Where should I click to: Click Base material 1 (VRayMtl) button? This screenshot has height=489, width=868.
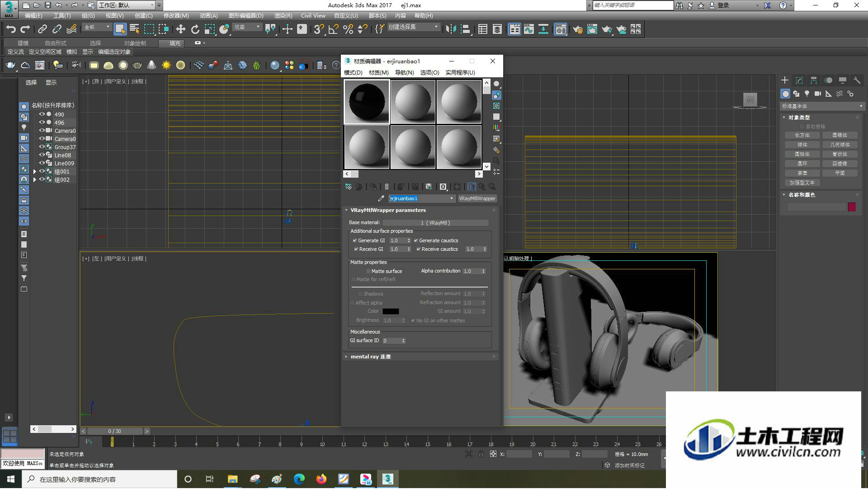click(435, 223)
